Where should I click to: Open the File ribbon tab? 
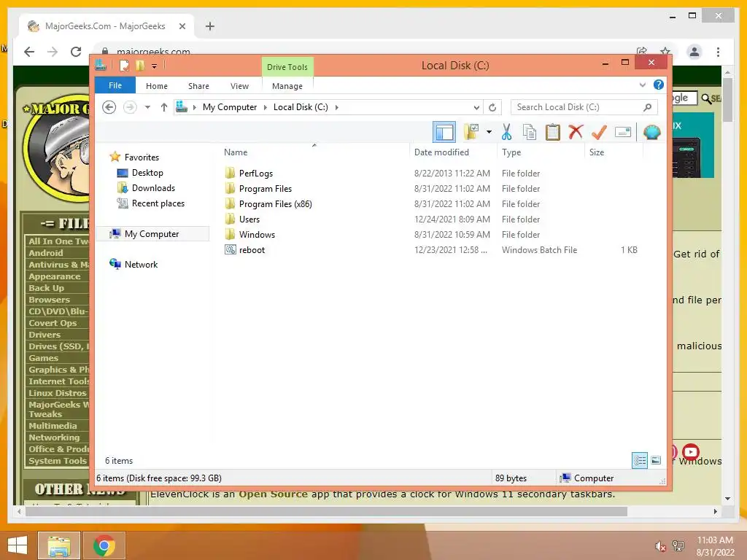click(x=115, y=86)
